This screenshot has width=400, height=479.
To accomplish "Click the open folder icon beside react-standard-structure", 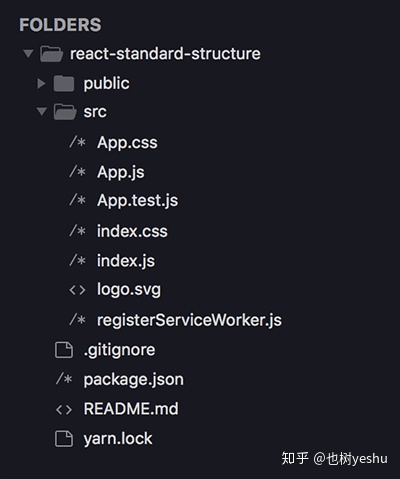I will pyautogui.click(x=51, y=54).
